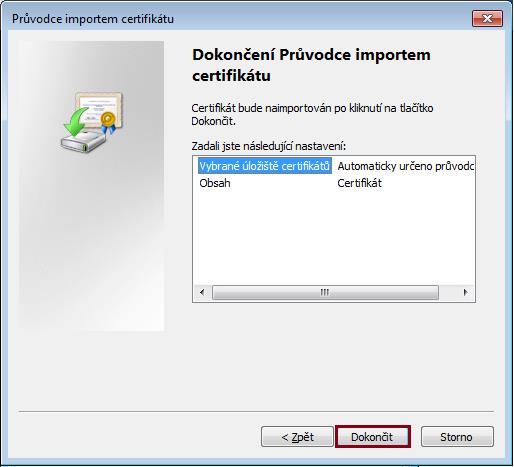
Task: Click the window title Průvodce importem certifikátu
Action: tap(93, 19)
